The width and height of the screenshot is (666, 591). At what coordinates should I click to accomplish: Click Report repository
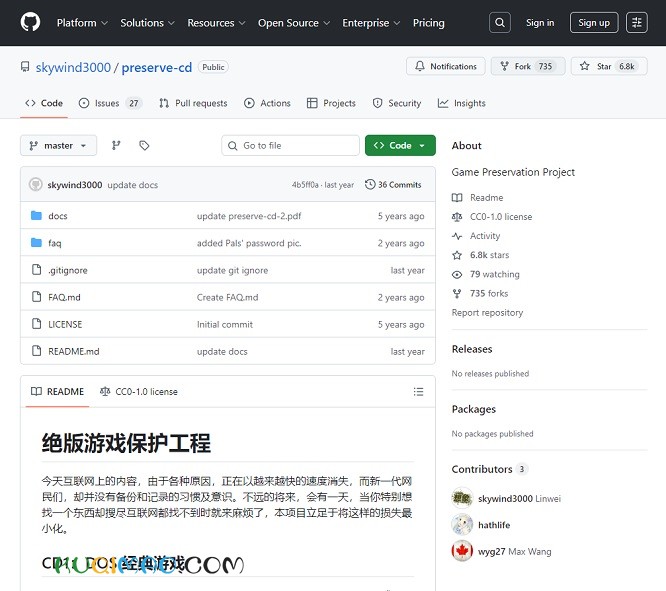[487, 312]
